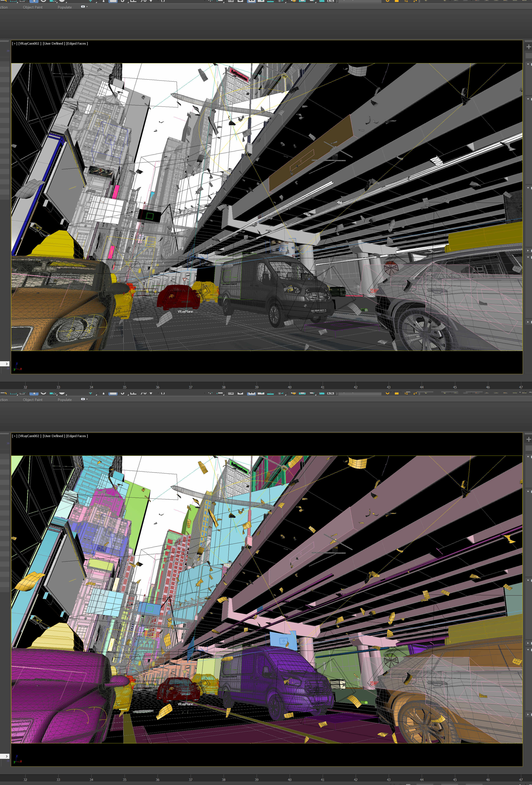
Task: Click frame 40 on upper time ruler
Action: (289, 387)
